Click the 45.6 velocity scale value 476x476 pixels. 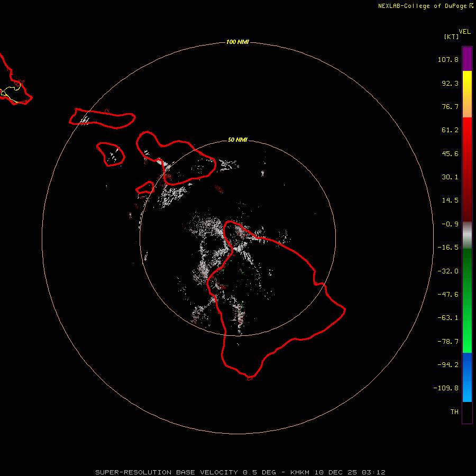450,153
